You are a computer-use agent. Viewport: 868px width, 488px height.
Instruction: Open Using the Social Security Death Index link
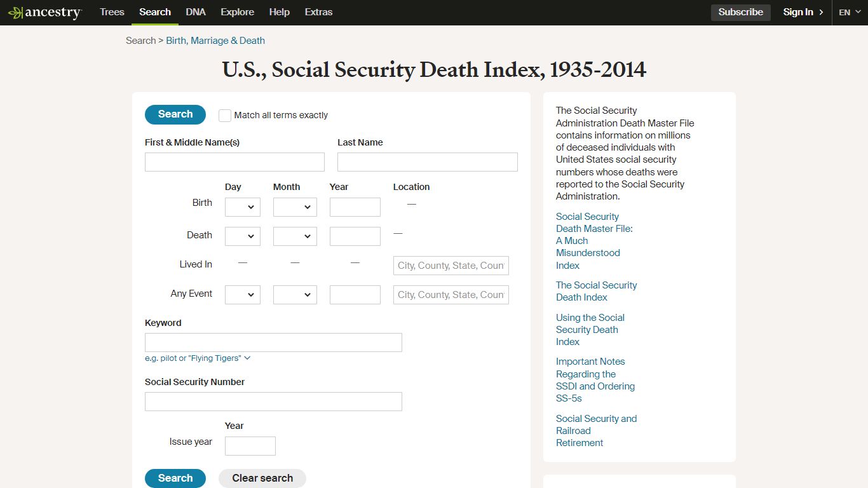coord(590,330)
